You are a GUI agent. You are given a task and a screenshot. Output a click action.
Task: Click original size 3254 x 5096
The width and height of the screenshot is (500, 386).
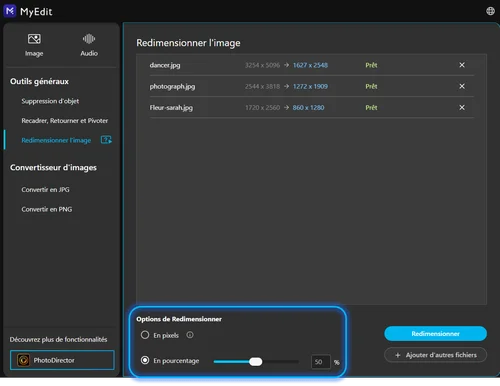(x=262, y=65)
